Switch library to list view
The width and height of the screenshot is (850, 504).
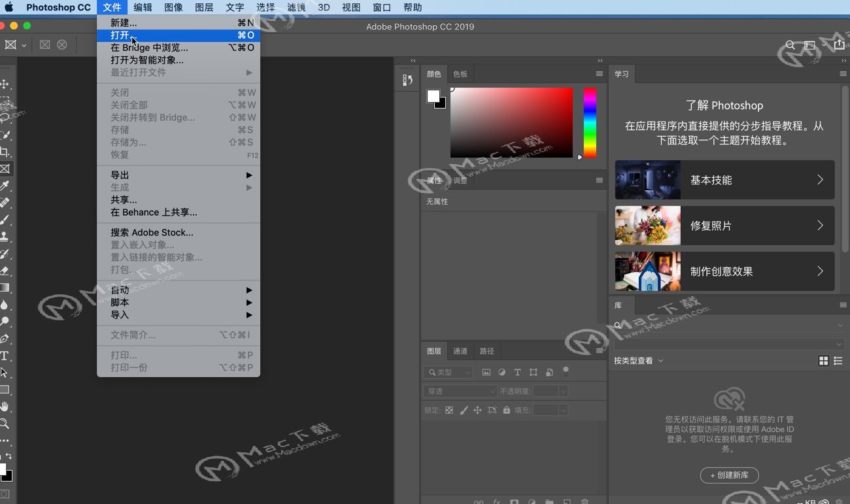pyautogui.click(x=838, y=361)
